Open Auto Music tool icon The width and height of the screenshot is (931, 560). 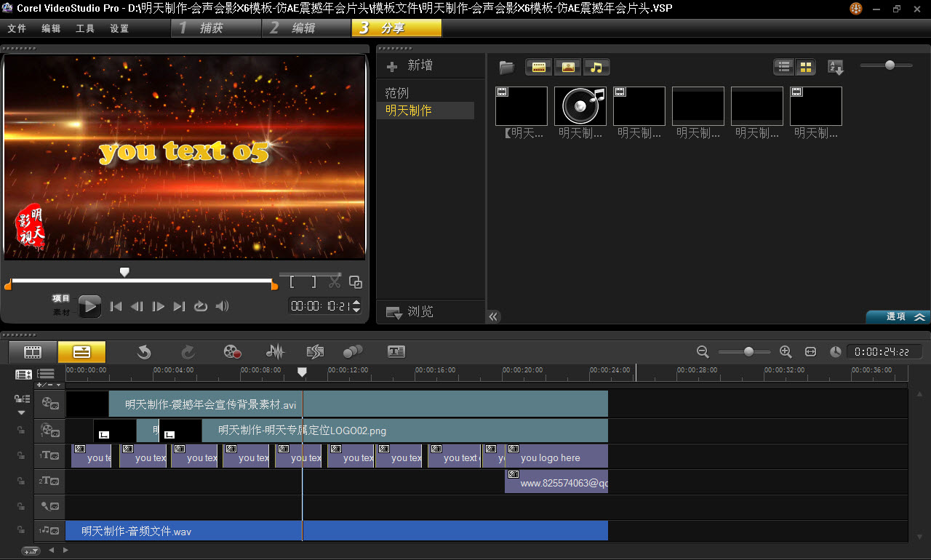tap(314, 352)
